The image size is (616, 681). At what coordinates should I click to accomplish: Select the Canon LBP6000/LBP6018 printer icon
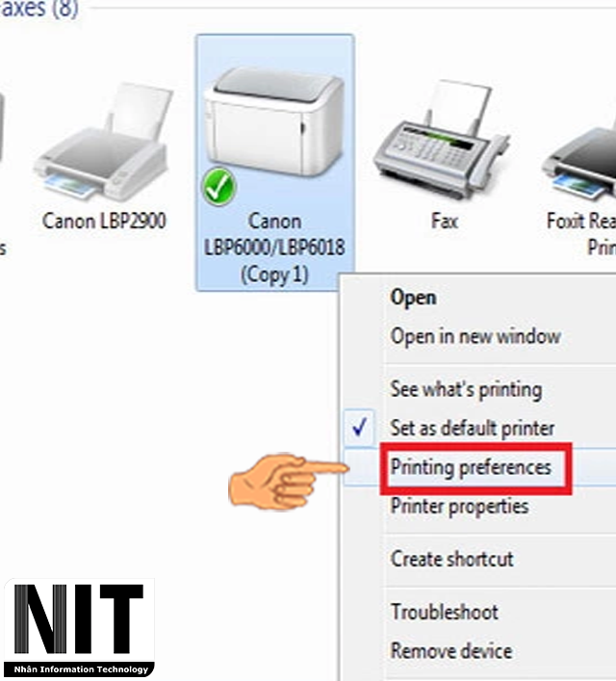coord(274,126)
